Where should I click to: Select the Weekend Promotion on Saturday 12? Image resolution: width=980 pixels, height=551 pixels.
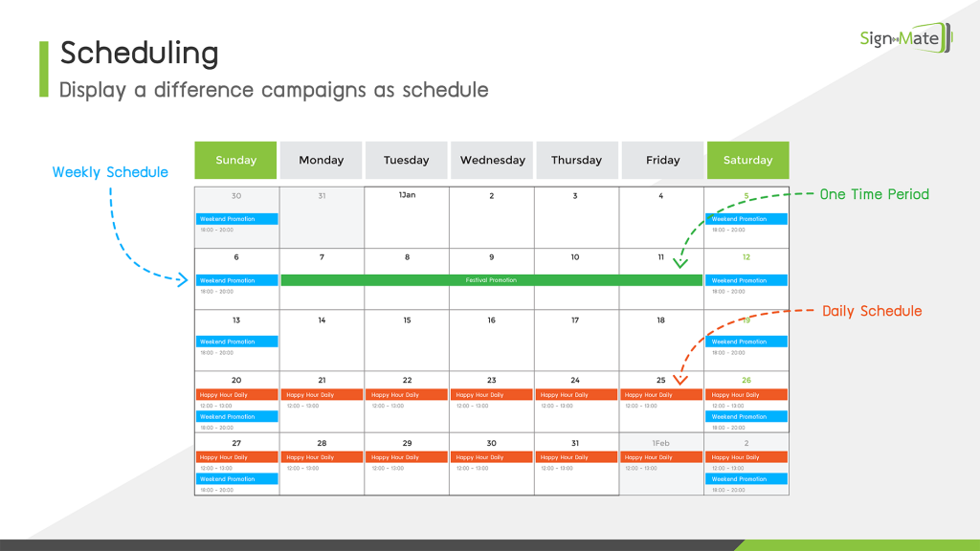[746, 280]
